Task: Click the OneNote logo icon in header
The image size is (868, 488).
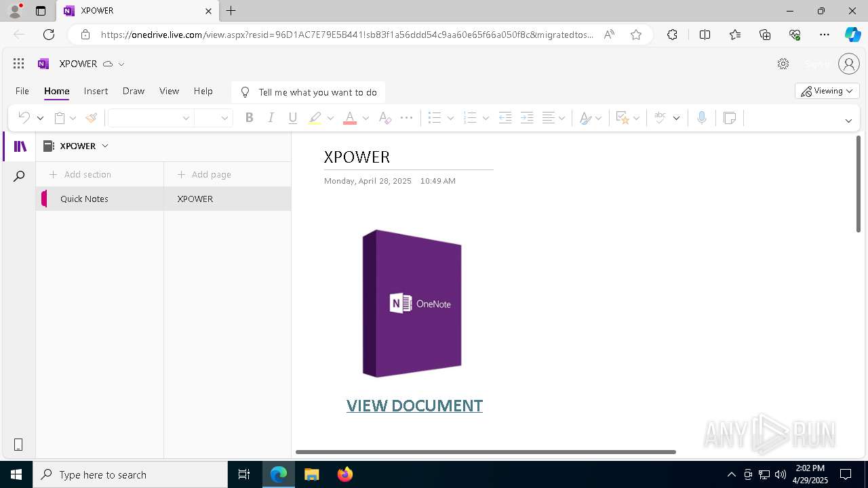Action: [x=43, y=64]
